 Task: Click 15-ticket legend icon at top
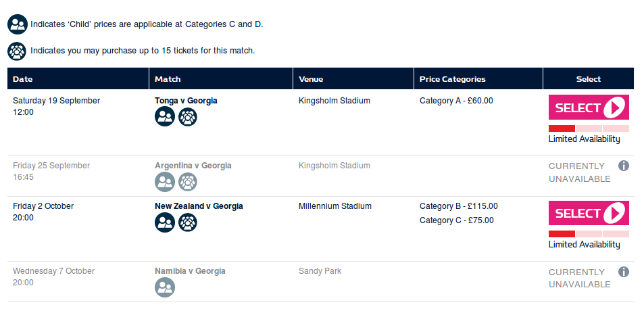[17, 51]
